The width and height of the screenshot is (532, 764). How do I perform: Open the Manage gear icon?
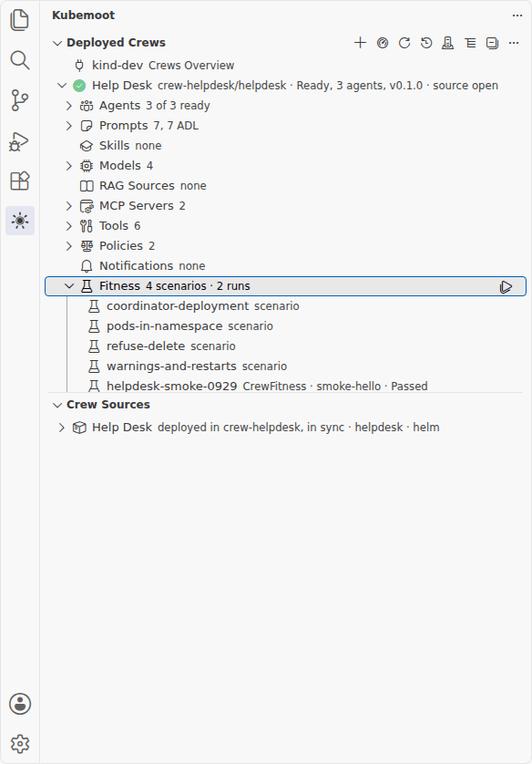[19, 744]
